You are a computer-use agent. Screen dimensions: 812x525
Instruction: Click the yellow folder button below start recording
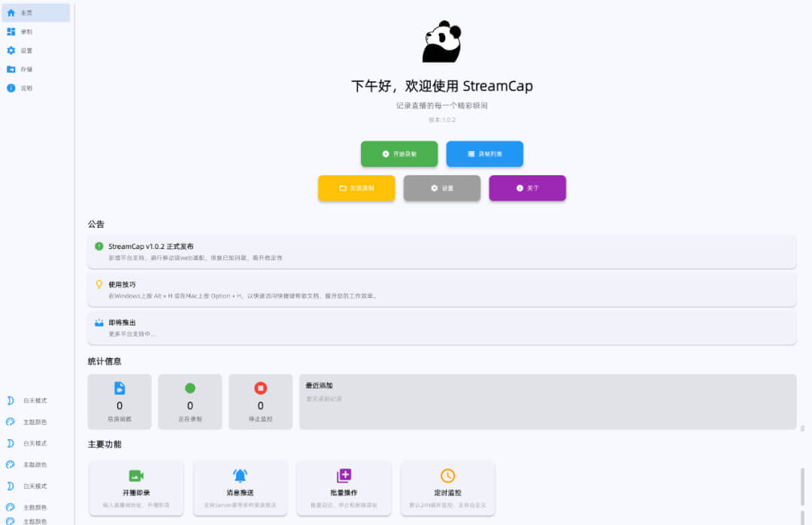[x=356, y=188]
